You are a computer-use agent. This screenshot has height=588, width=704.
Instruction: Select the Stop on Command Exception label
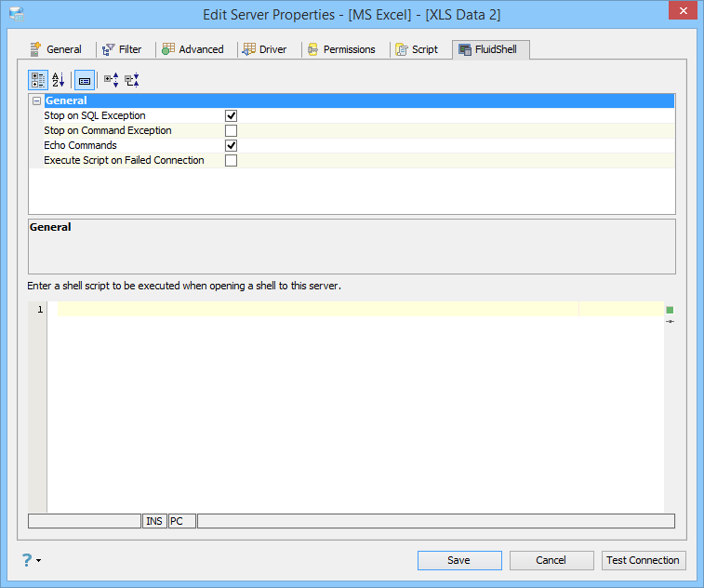click(108, 130)
